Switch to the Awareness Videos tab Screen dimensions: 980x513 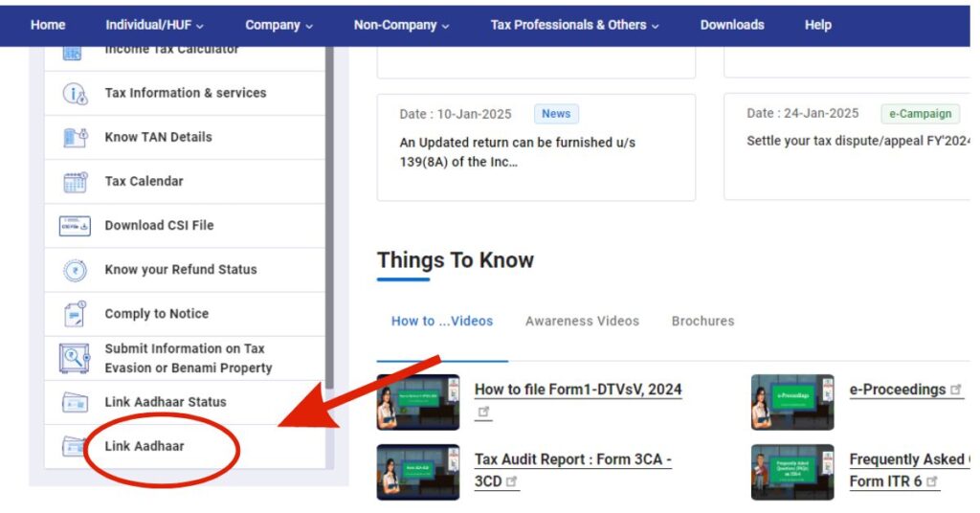pos(582,322)
